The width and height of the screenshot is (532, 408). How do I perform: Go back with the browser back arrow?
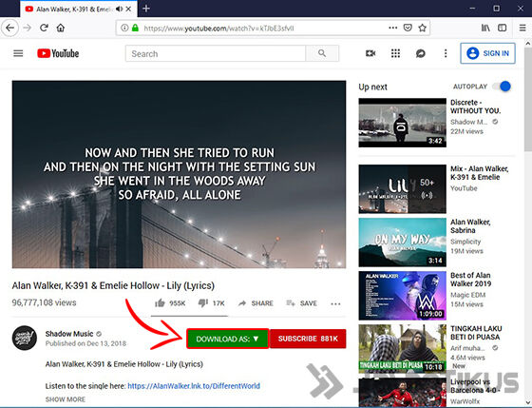[9, 28]
